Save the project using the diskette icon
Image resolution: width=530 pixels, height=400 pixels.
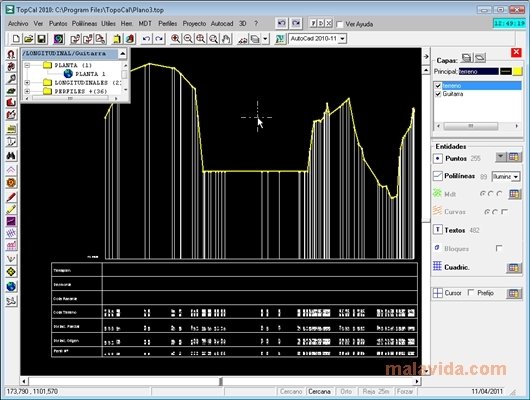coord(41,39)
